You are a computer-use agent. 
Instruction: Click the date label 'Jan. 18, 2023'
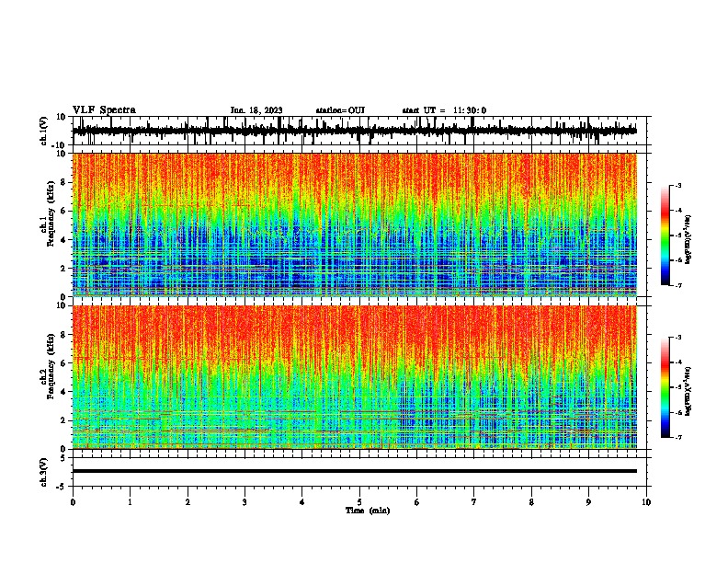[x=256, y=110]
